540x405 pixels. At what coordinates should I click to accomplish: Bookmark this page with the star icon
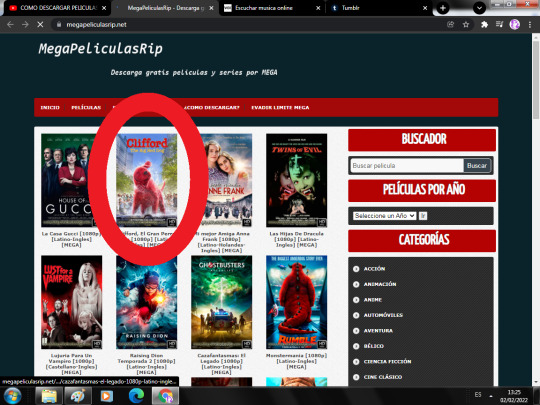(466, 24)
